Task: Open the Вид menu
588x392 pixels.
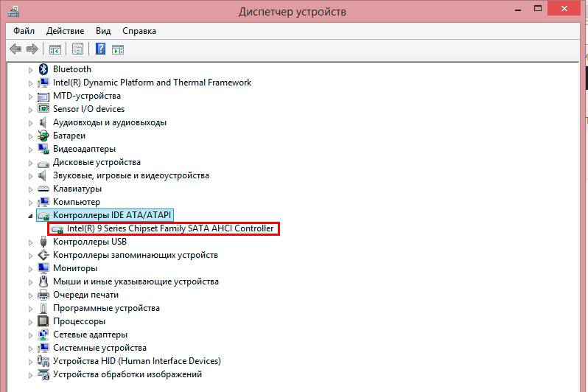Action: [103, 32]
